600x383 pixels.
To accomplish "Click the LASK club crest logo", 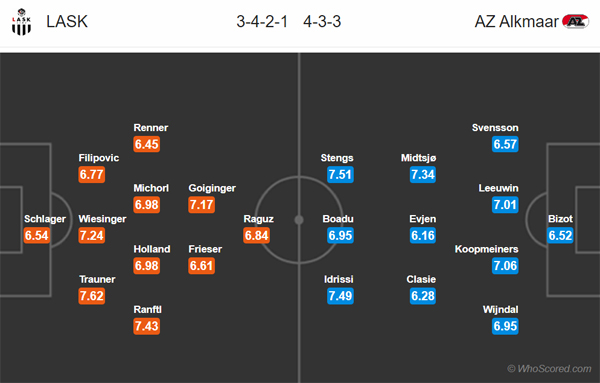I will pyautogui.click(x=21, y=22).
